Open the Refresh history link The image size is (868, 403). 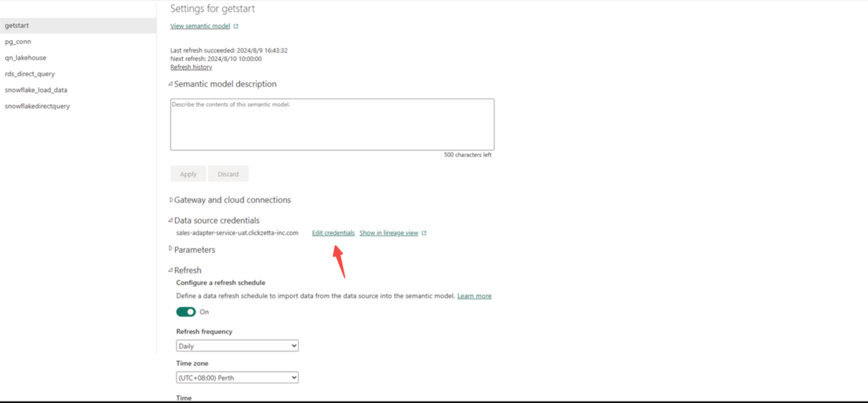point(191,67)
